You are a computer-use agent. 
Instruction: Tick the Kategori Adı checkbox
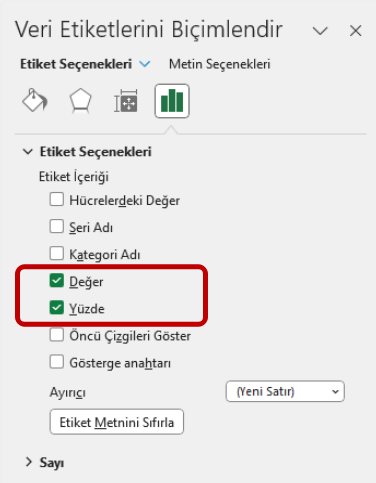click(x=57, y=253)
